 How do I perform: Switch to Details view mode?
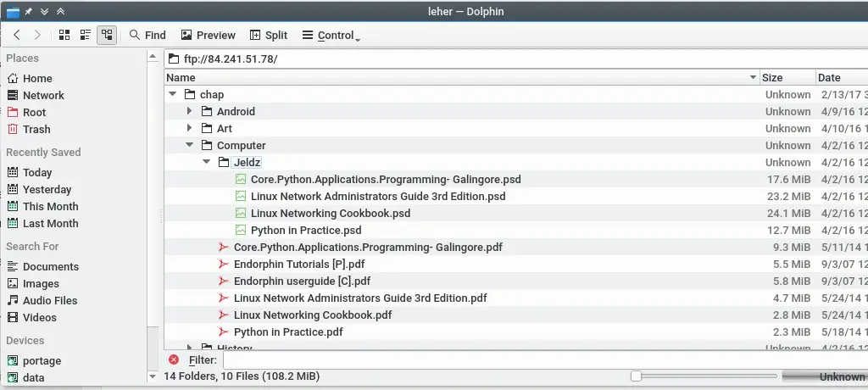click(x=106, y=35)
